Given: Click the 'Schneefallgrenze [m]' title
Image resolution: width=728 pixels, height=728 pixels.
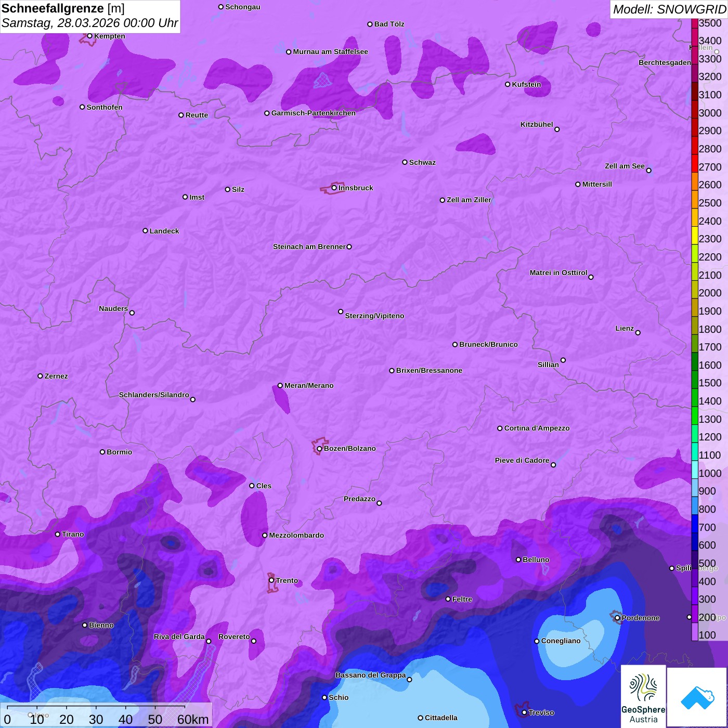Looking at the screenshot, I should tap(63, 8).
